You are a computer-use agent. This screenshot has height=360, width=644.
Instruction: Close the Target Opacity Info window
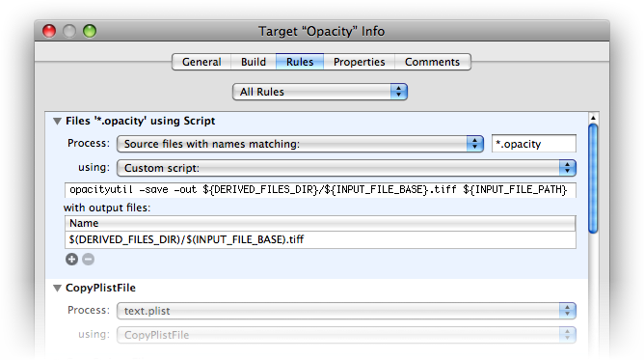pos(49,31)
